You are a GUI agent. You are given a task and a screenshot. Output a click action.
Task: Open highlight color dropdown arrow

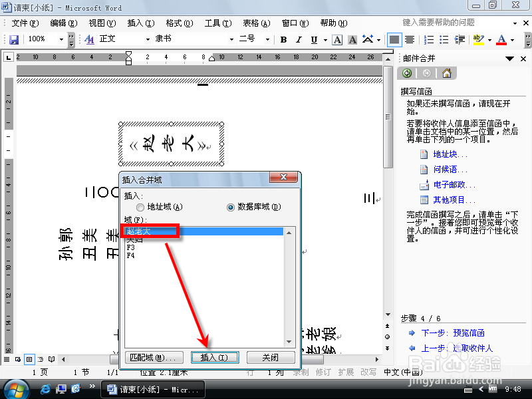[489, 40]
